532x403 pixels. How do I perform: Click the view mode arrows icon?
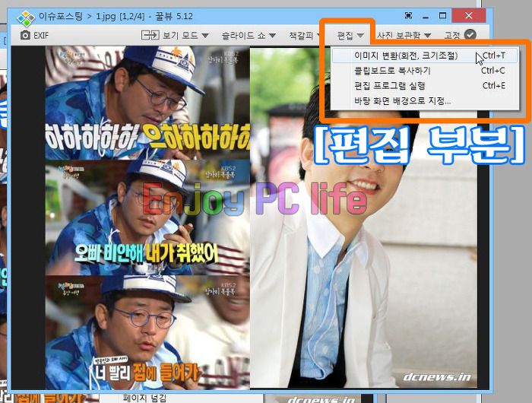click(x=150, y=35)
